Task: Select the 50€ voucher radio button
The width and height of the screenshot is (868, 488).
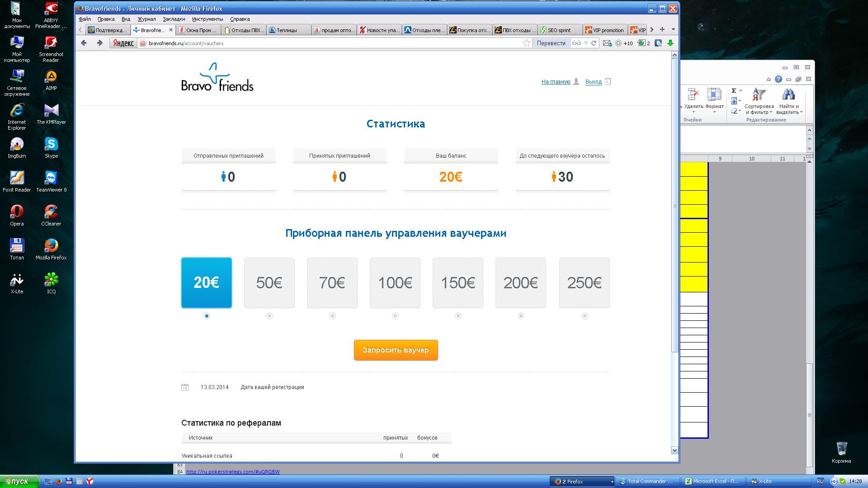Action: point(269,316)
